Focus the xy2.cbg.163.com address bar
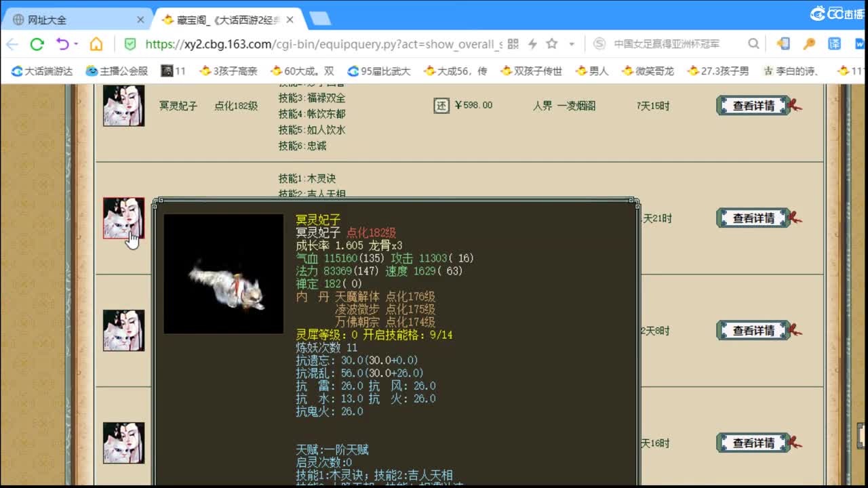 [x=323, y=44]
